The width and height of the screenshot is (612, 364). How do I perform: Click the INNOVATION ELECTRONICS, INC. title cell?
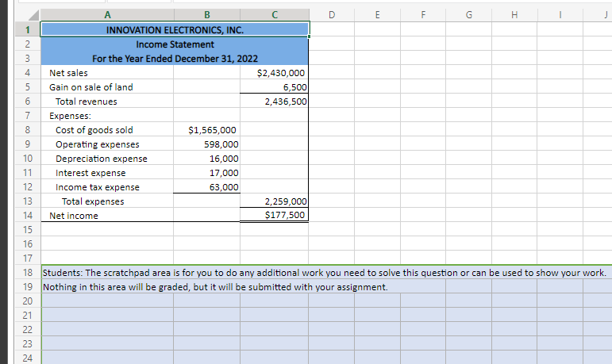click(175, 29)
